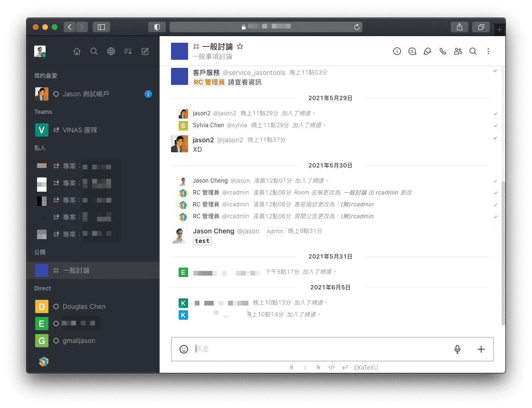
Task: Open room info icon in header
Action: click(397, 51)
